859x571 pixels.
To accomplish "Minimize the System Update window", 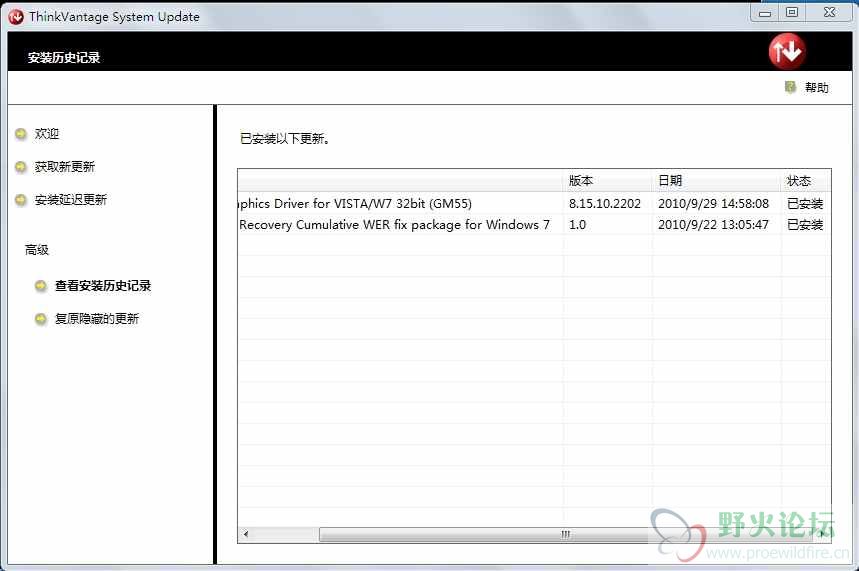I will tap(765, 13).
